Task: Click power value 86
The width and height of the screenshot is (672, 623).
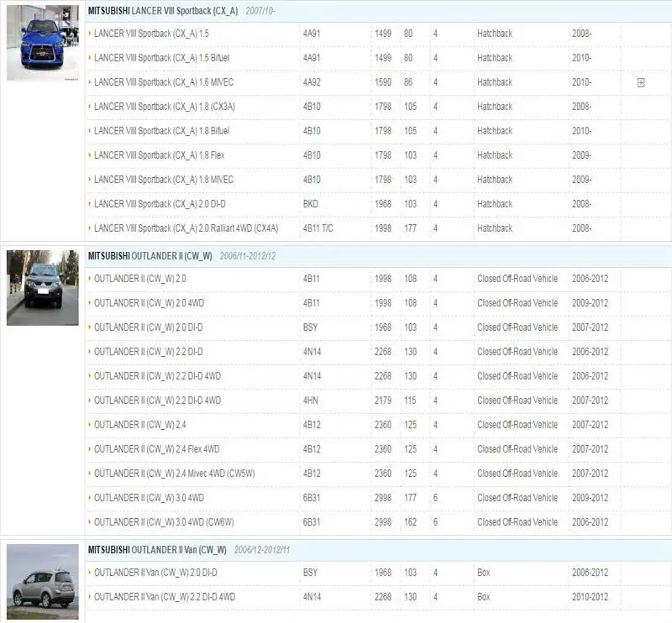Action: tap(408, 82)
